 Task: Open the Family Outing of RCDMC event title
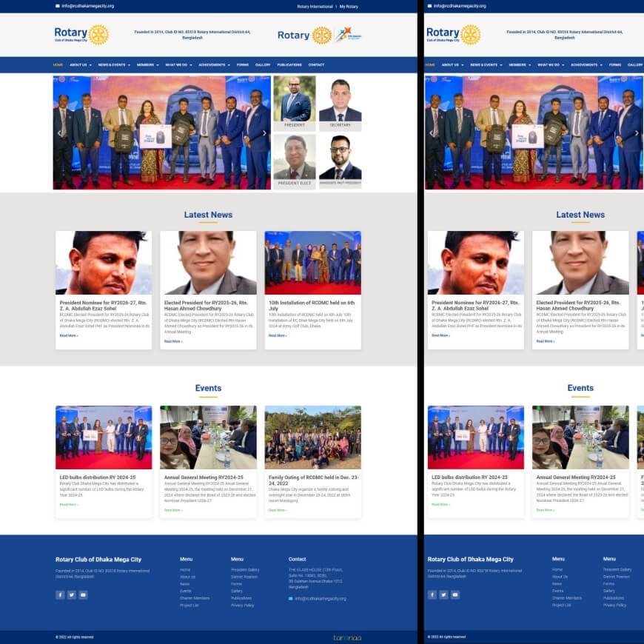pos(312,480)
